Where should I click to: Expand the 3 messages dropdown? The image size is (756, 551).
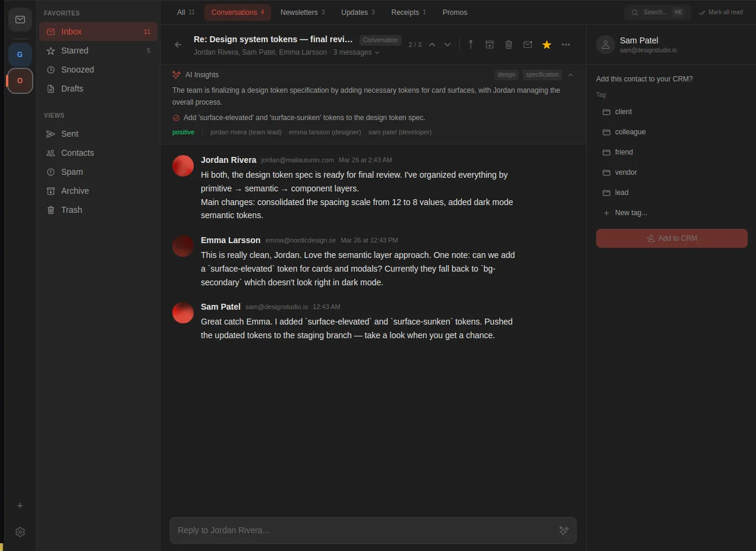[x=355, y=52]
